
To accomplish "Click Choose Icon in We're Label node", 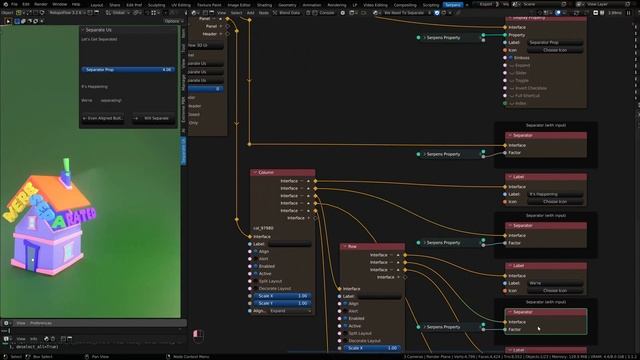I will click(555, 291).
